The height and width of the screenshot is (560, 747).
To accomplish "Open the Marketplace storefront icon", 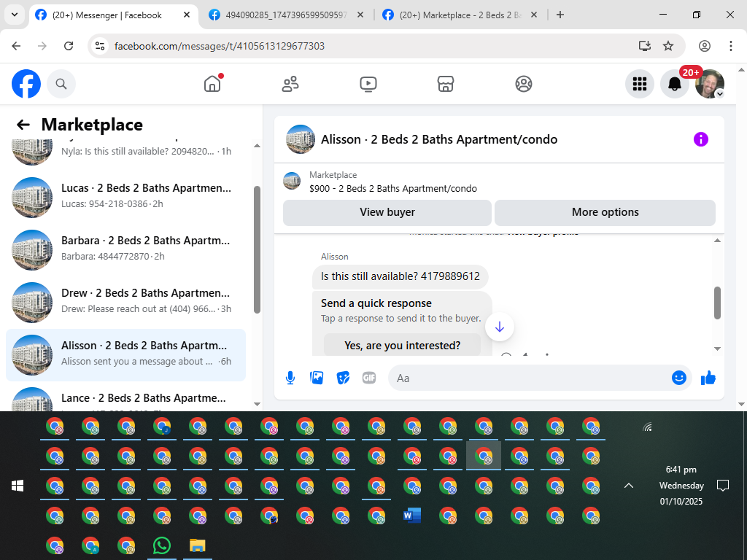I will [x=446, y=84].
